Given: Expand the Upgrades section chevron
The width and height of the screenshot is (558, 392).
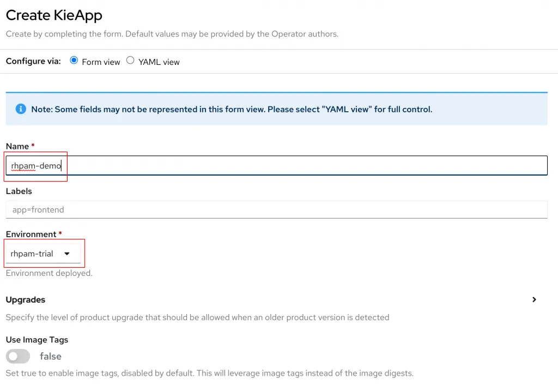Looking at the screenshot, I should (534, 299).
